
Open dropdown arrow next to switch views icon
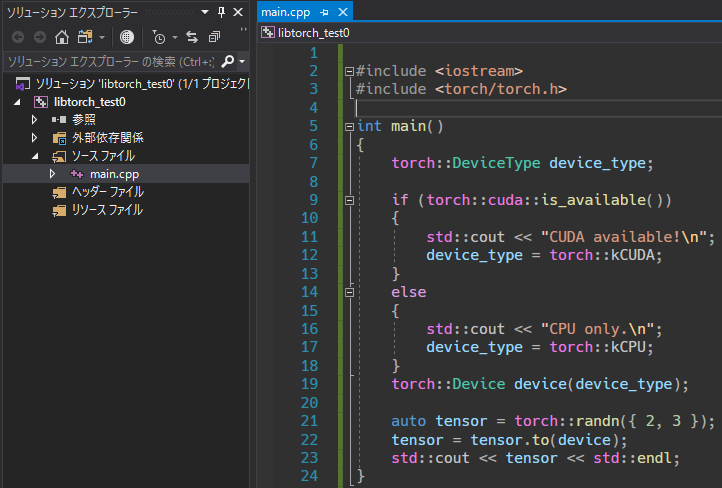(102, 37)
